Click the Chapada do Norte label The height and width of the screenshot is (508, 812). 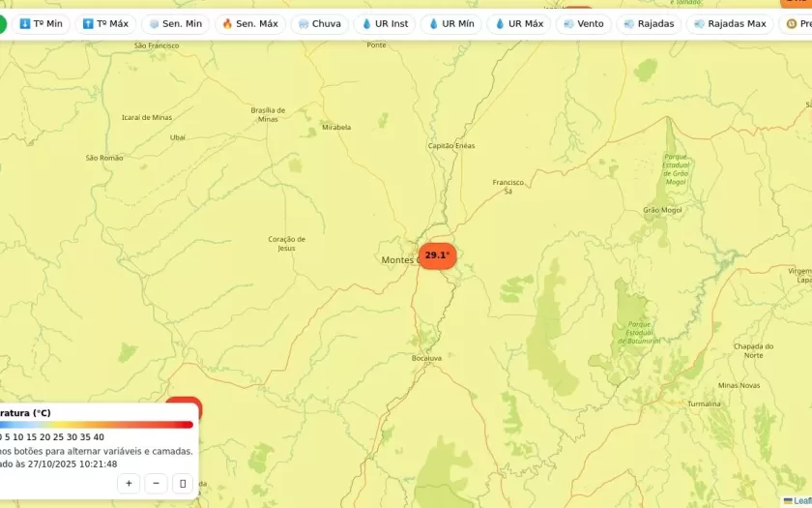pos(753,351)
